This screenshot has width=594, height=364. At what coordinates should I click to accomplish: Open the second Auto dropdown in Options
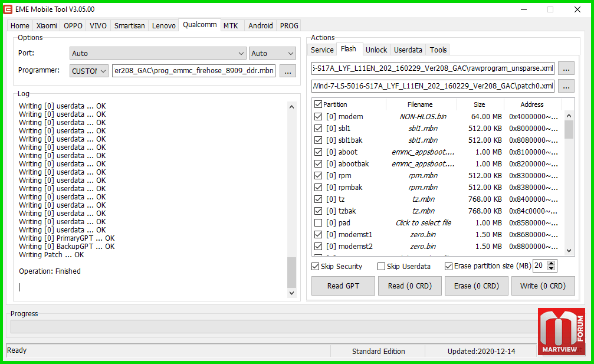[x=273, y=54]
